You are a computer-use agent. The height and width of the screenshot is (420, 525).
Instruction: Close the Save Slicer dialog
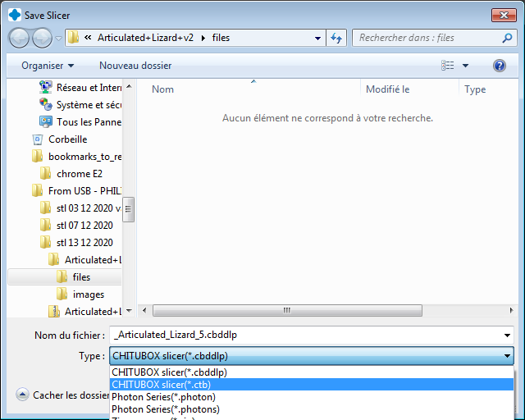point(504,15)
